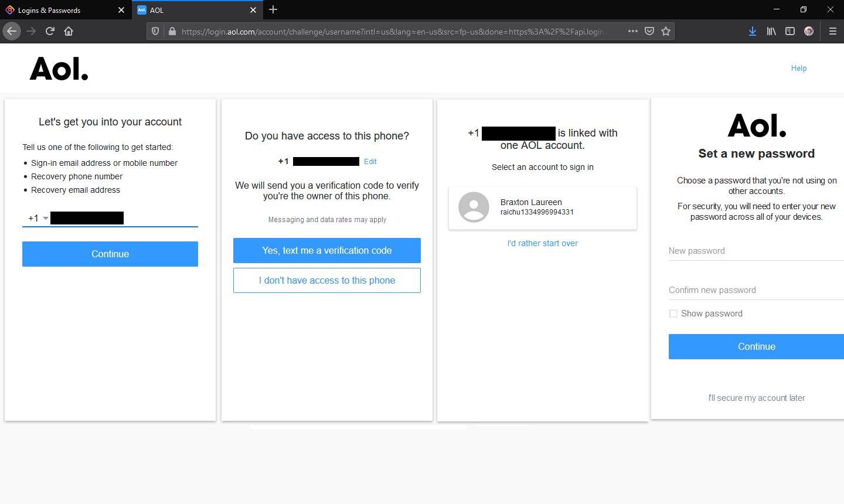Enable the Show password checkbox
844x504 pixels.
[x=673, y=314]
